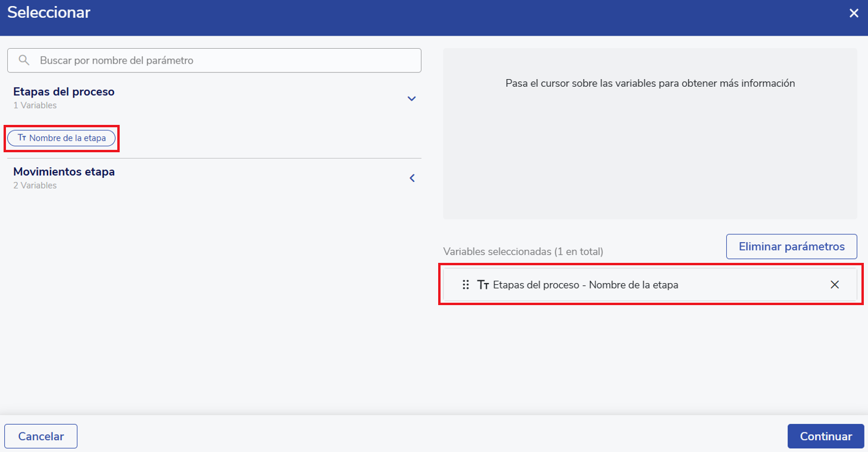Click the selected variable row text
The width and height of the screenshot is (868, 452).
pos(585,285)
